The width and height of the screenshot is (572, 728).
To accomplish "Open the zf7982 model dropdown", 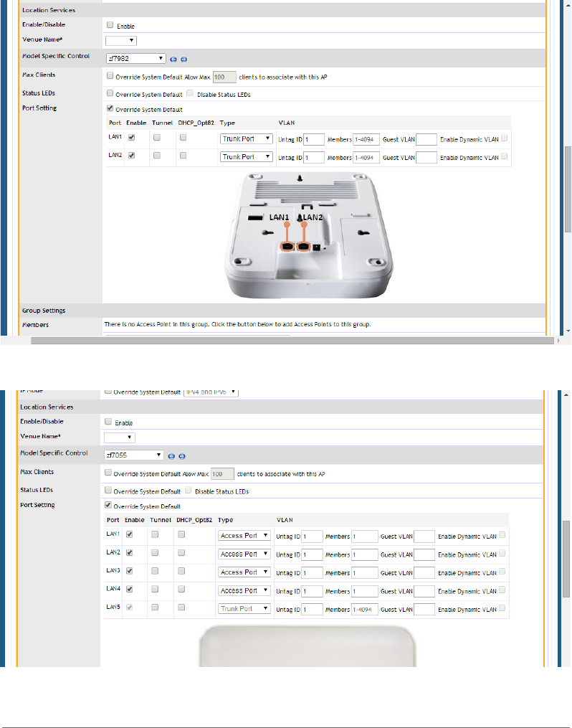I will (x=135, y=59).
